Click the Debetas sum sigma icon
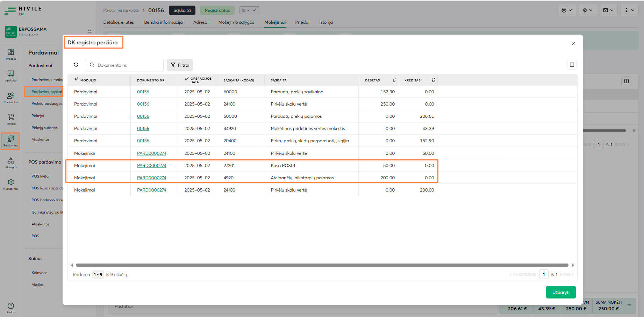The image size is (644, 317). [394, 80]
